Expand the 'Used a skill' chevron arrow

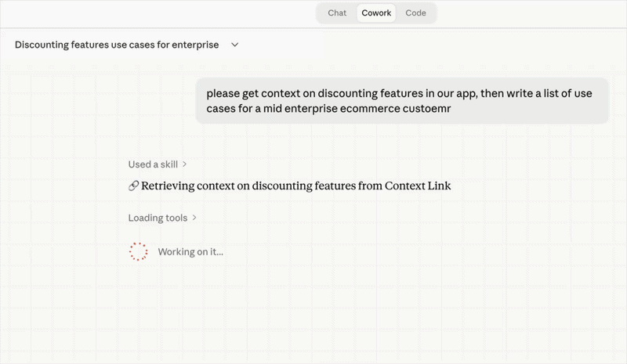click(x=185, y=164)
